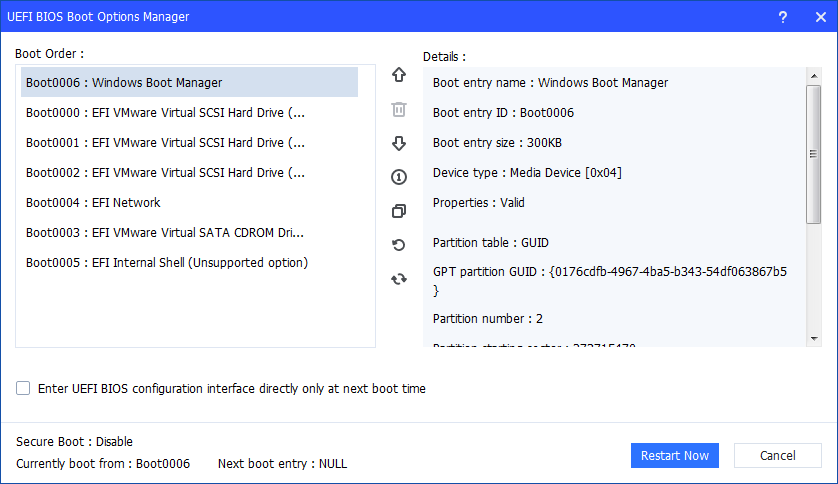Enable the enter UEFI BIOS configuration checkbox

point(23,388)
